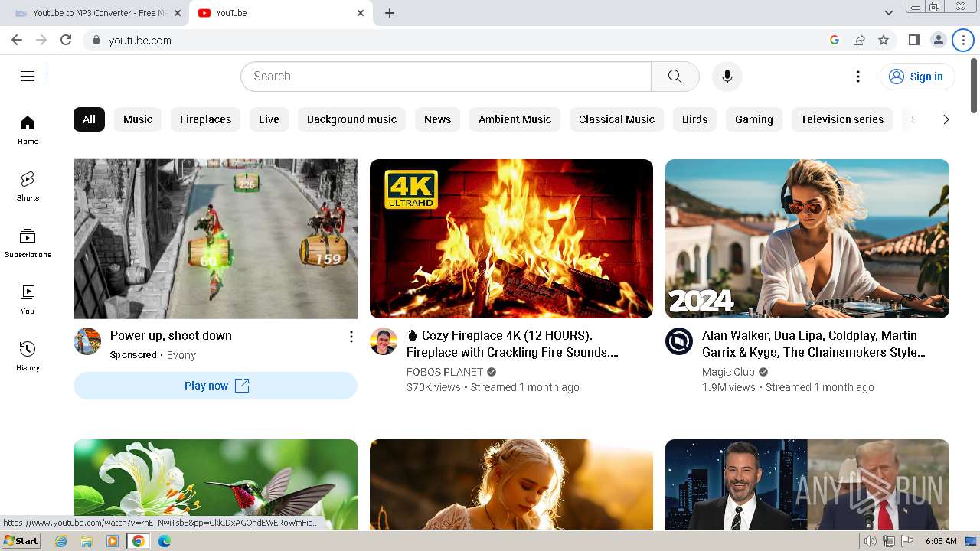Open the tab search dropdown arrow
The width and height of the screenshot is (980, 551).
[889, 13]
